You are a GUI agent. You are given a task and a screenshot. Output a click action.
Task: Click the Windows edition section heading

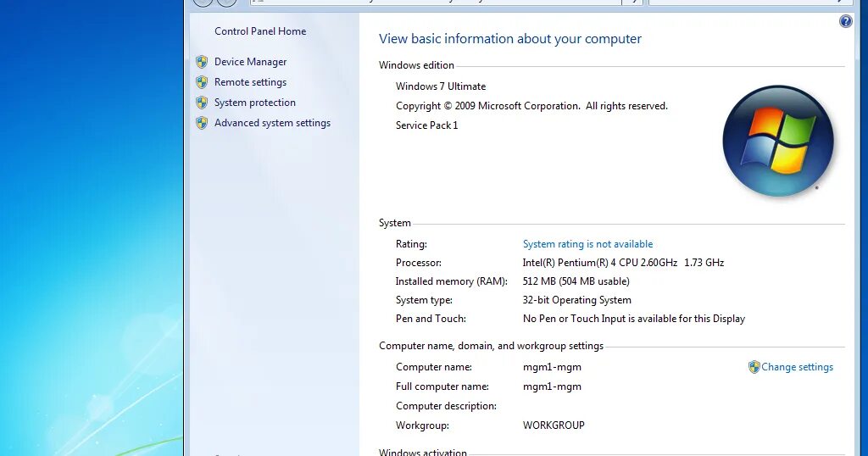[x=416, y=65]
